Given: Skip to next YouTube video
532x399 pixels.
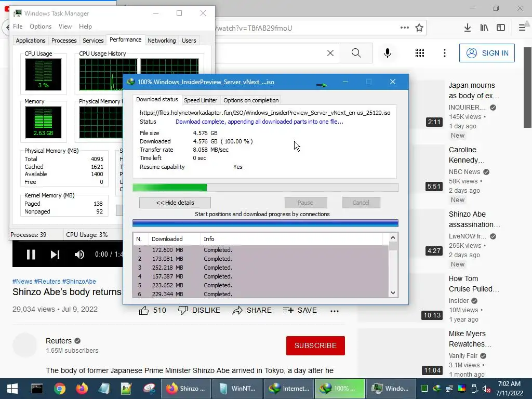Looking at the screenshot, I should 55,255.
